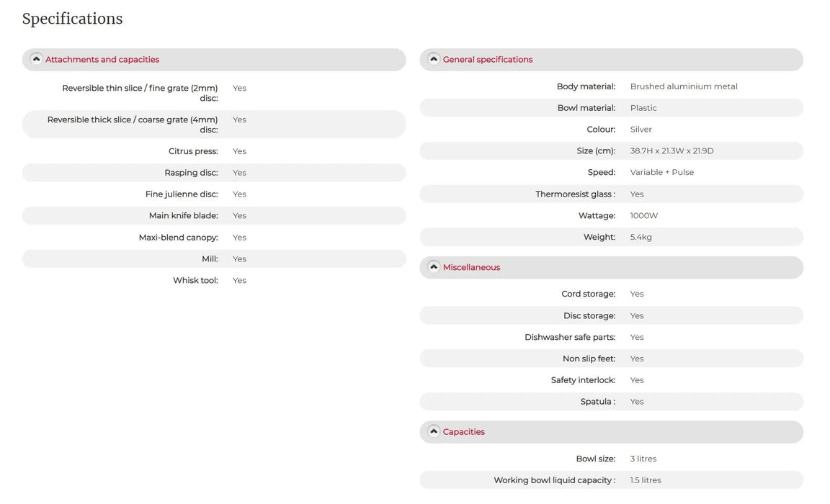This screenshot has height=504, width=830.
Task: Click the 1000W wattage value
Action: click(x=643, y=216)
